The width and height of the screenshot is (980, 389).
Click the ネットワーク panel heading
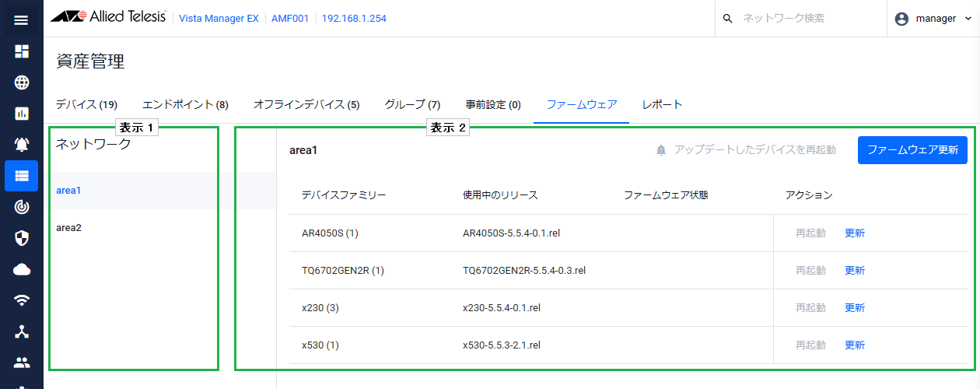[x=93, y=143]
